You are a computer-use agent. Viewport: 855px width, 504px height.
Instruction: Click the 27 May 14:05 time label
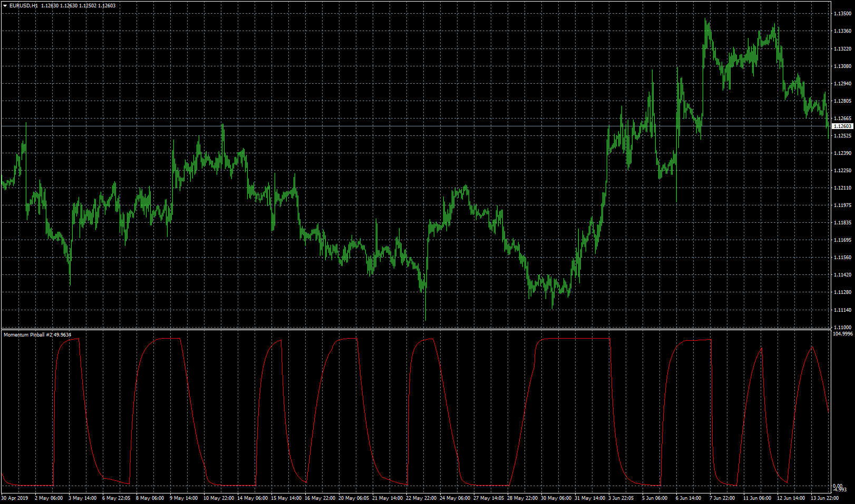click(489, 498)
